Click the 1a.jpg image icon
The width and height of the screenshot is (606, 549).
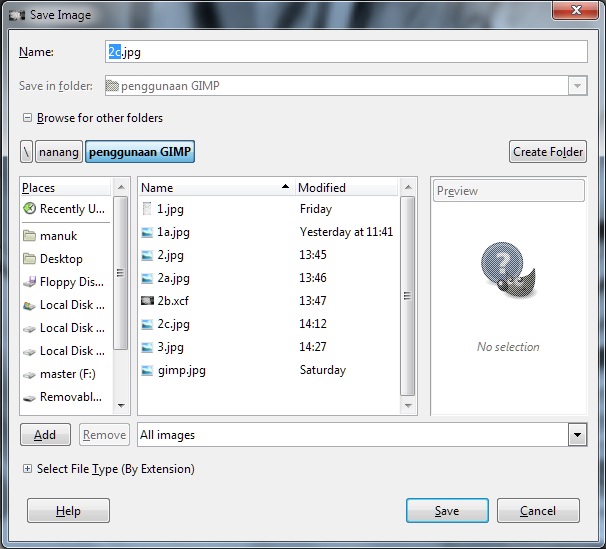[147, 232]
